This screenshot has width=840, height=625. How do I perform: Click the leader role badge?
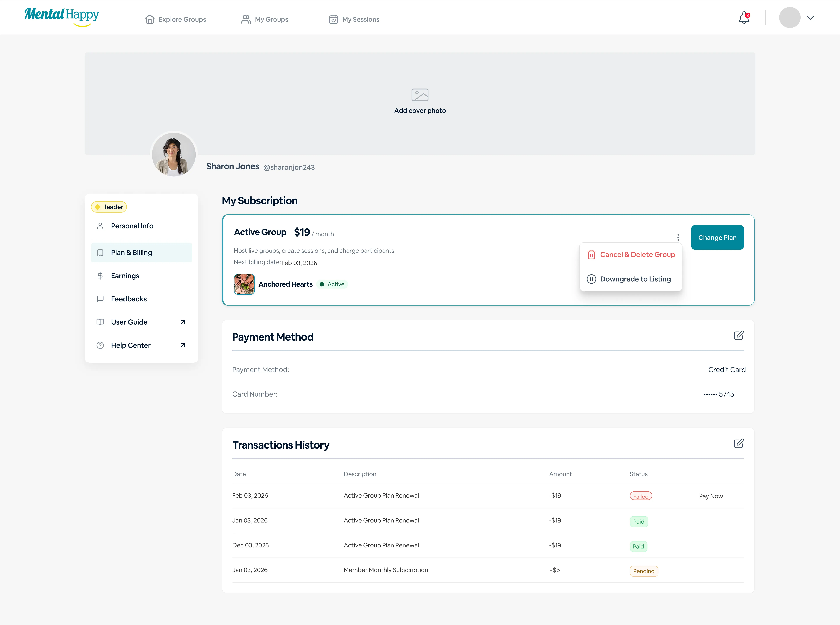point(109,207)
